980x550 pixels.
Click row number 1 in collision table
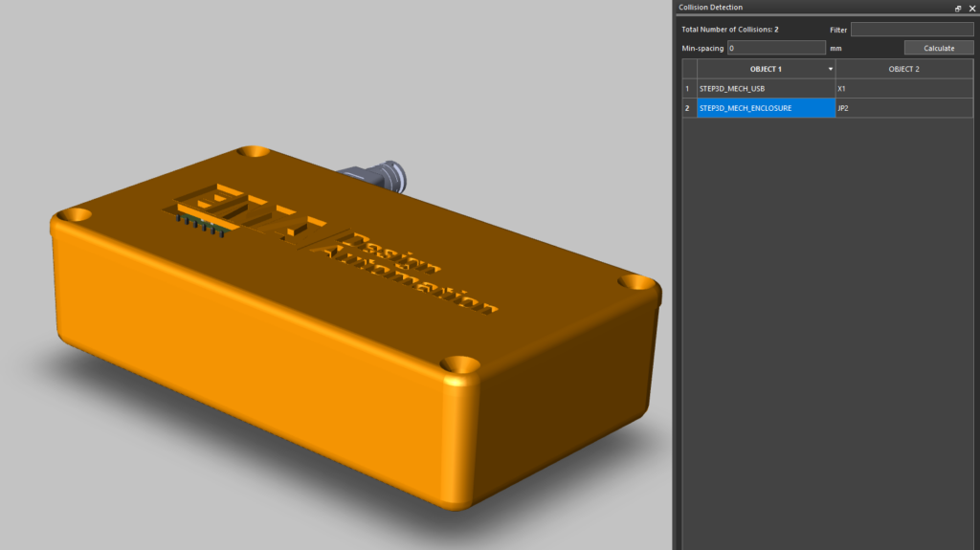689,89
